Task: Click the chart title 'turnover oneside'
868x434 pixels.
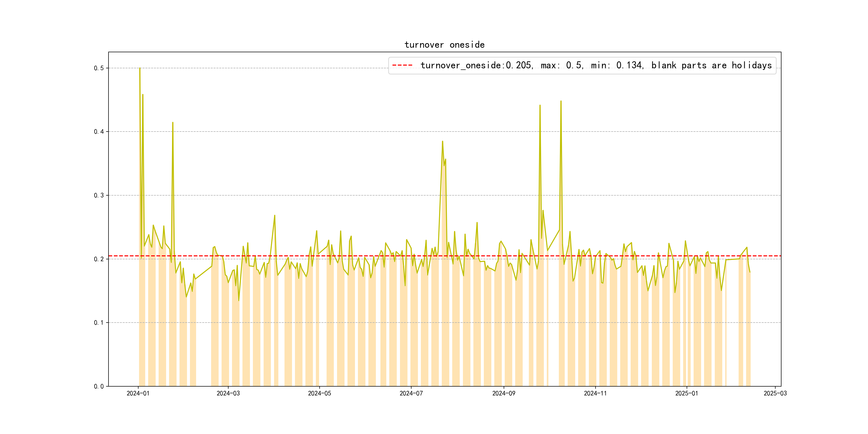Action: point(444,45)
